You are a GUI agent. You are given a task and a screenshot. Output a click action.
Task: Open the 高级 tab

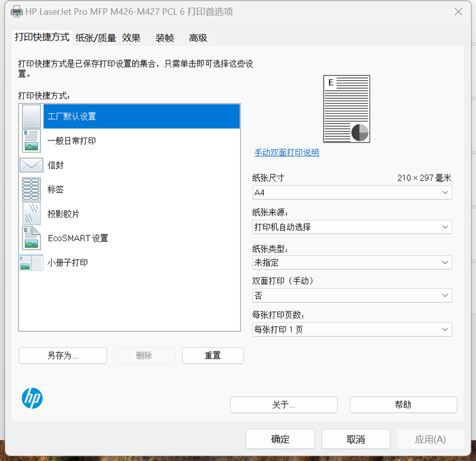[198, 38]
